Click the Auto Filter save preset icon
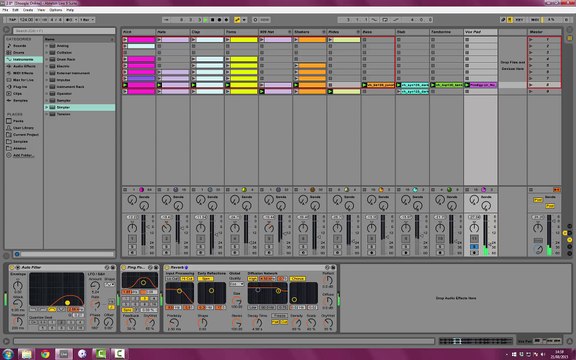 (113, 267)
